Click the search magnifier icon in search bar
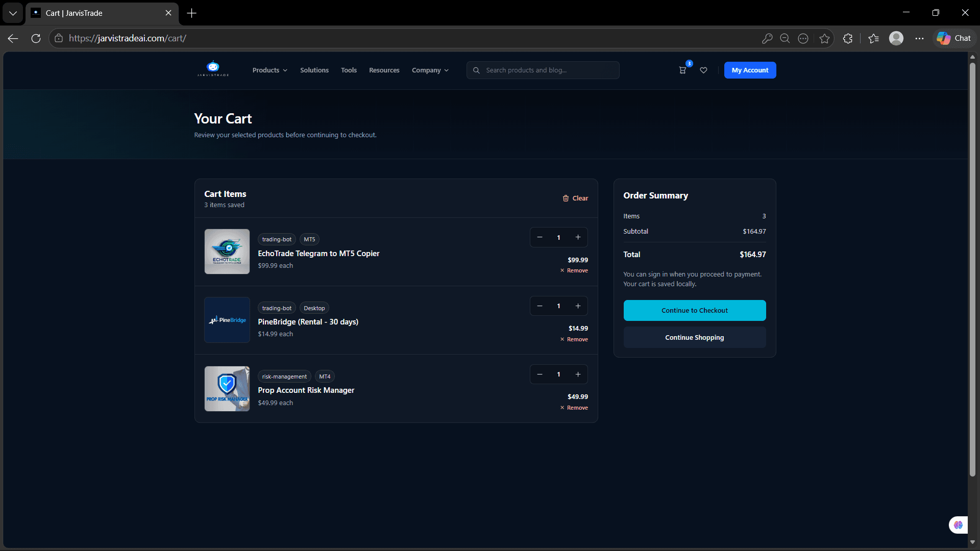Viewport: 980px width, 551px height. (476, 70)
